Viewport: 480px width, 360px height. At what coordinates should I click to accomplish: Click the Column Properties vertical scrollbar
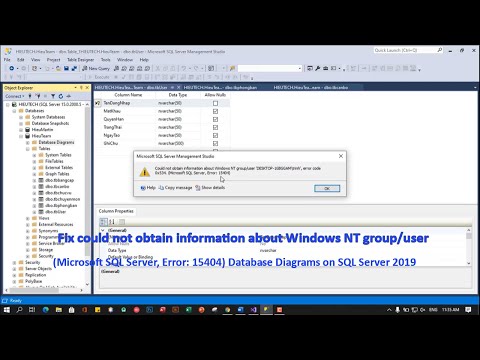tap(469, 247)
